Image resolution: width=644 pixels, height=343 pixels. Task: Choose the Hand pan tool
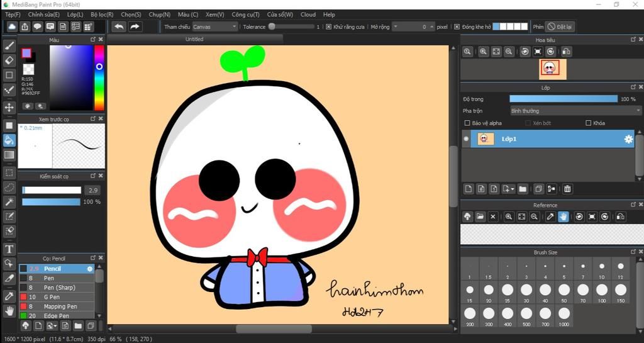[x=9, y=310]
